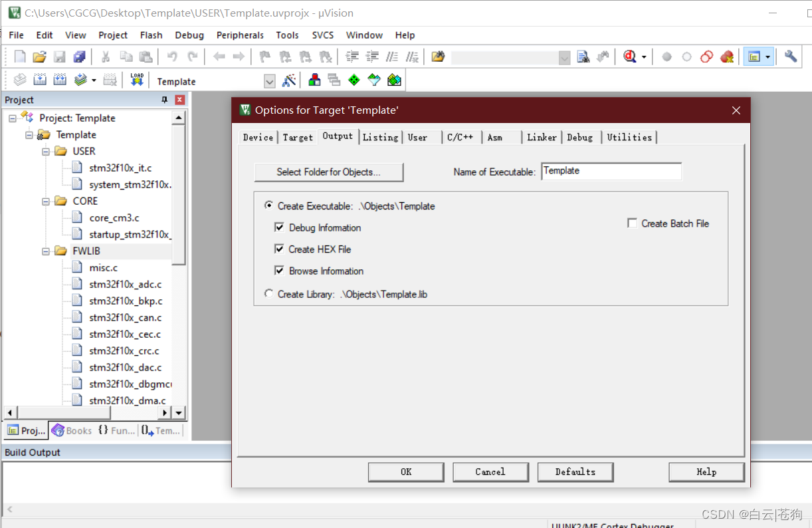812x528 pixels.
Task: Switch to the Books panel tab
Action: pos(72,431)
